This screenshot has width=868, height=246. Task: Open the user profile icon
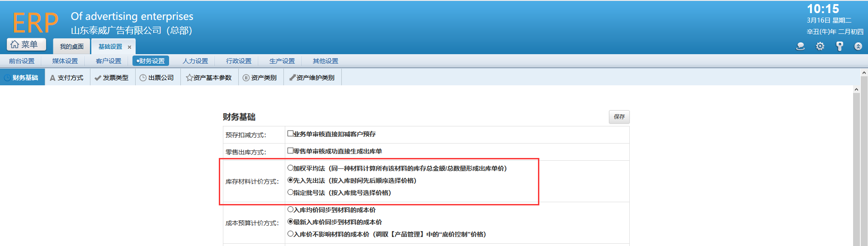pyautogui.click(x=800, y=46)
